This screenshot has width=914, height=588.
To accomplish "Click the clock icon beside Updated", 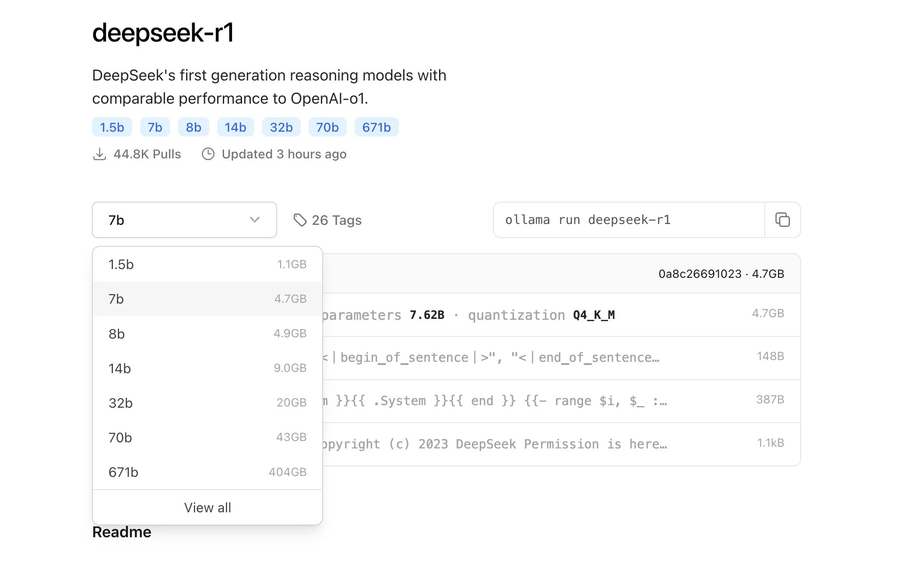I will [208, 154].
